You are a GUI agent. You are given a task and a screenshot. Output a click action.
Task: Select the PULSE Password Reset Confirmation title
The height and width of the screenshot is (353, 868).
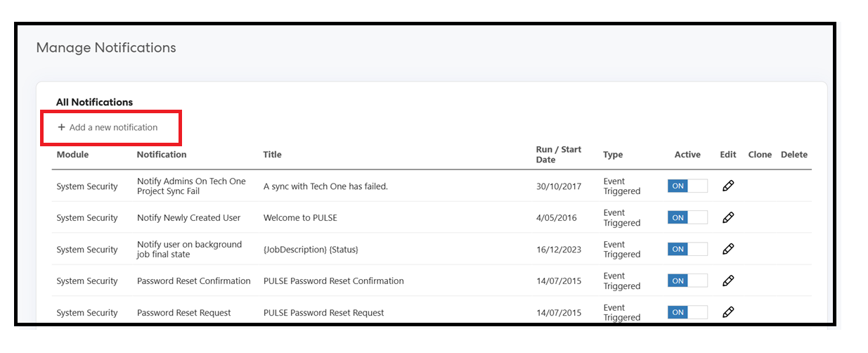tap(333, 281)
